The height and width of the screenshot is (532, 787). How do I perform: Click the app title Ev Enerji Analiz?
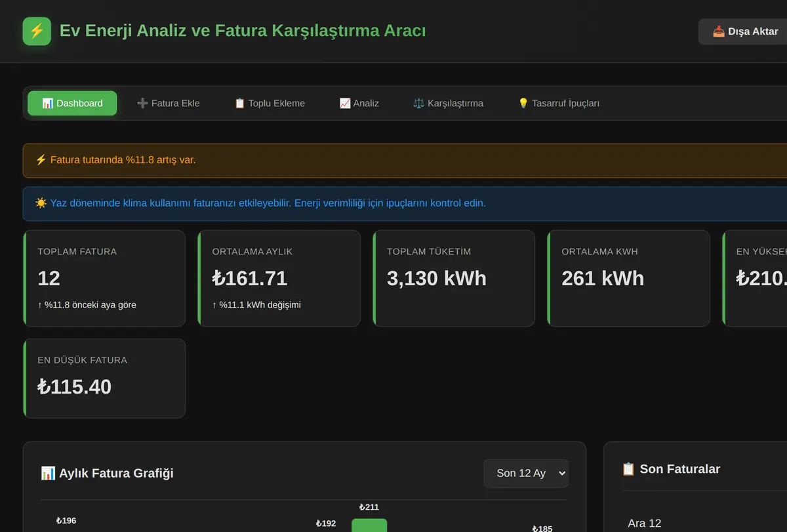(243, 31)
